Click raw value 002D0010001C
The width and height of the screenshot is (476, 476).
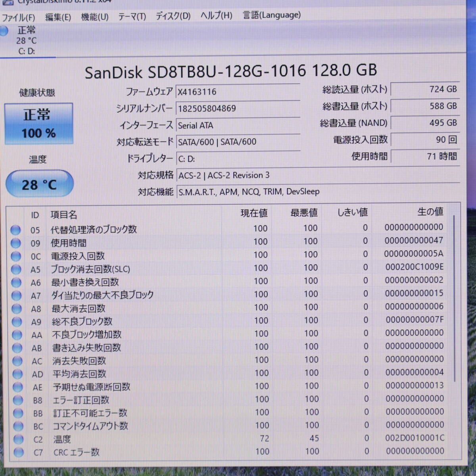(415, 438)
